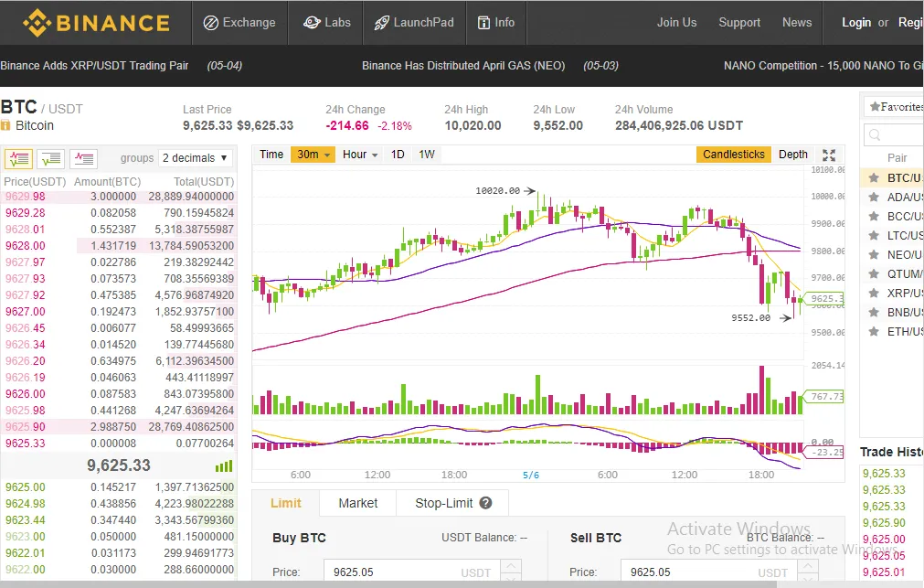Open the Favorites tab in pair list
The height and width of the screenshot is (588, 924).
(896, 107)
